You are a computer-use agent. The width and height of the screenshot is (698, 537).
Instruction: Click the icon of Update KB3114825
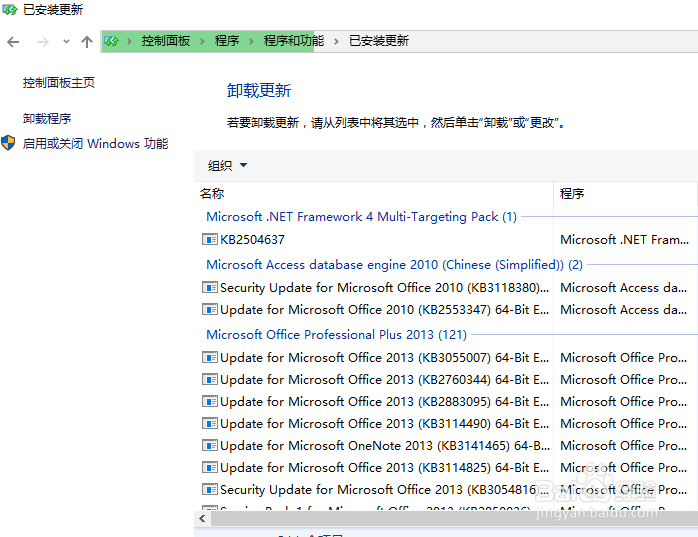(210, 467)
